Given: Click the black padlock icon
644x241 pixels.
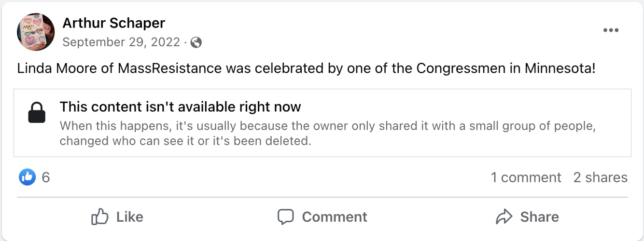Looking at the screenshot, I should [37, 113].
